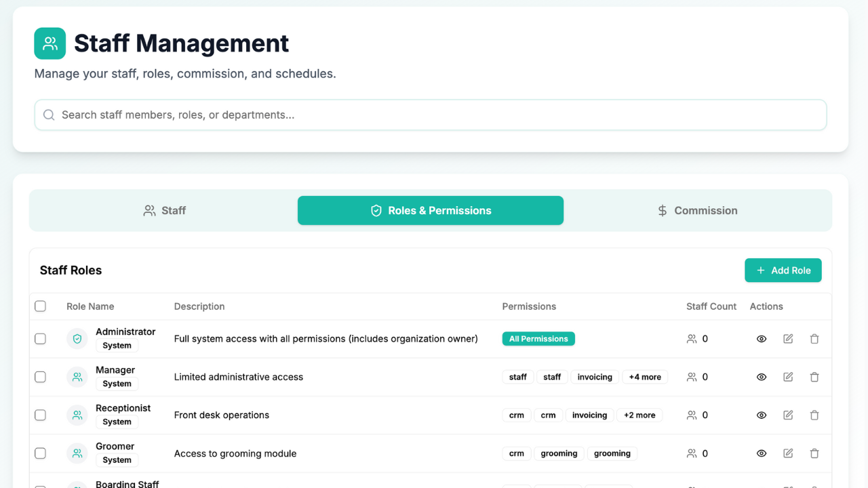Open the Commission tab

(x=696, y=210)
